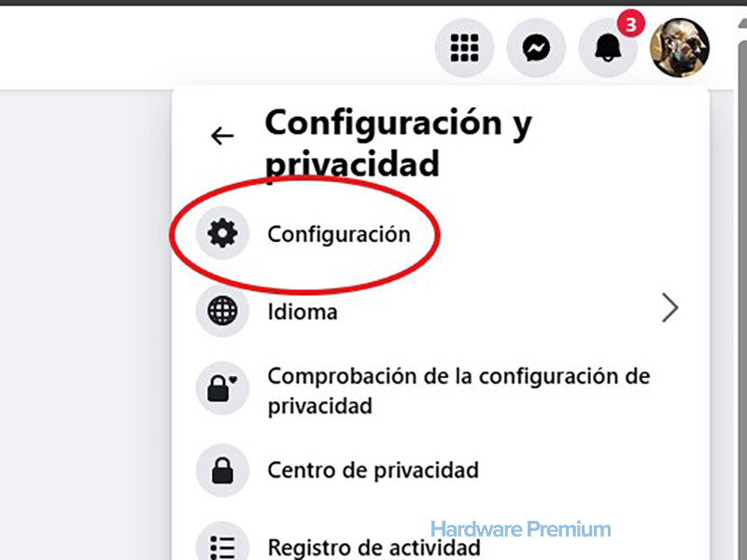Click the Idioma globe icon
Viewport: 747px width, 560px height.
(x=222, y=311)
